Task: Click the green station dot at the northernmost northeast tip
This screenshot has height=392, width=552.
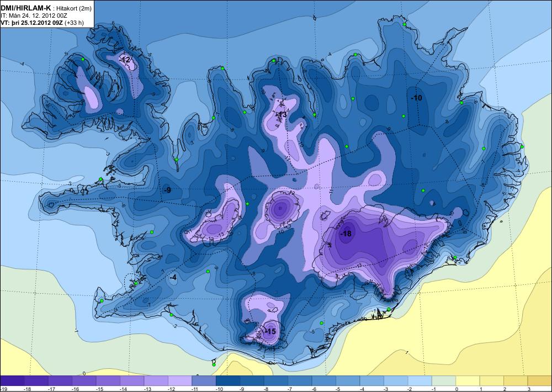Action: [405, 24]
